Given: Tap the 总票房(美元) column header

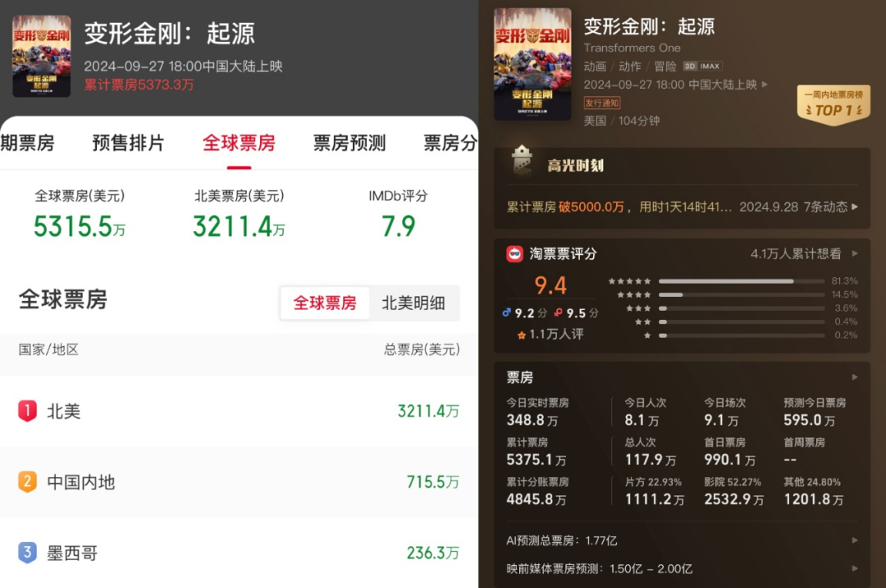Looking at the screenshot, I should [x=422, y=349].
